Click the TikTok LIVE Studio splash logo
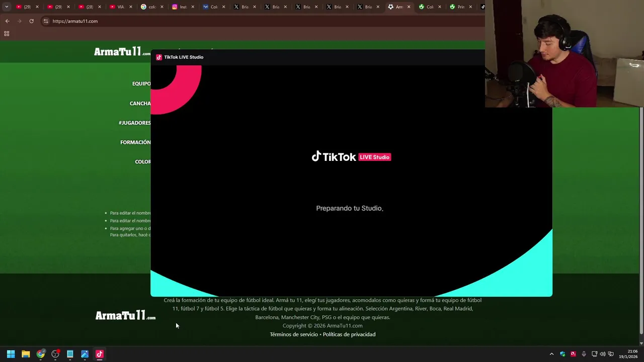Viewport: 644px width, 362px height. point(351,157)
